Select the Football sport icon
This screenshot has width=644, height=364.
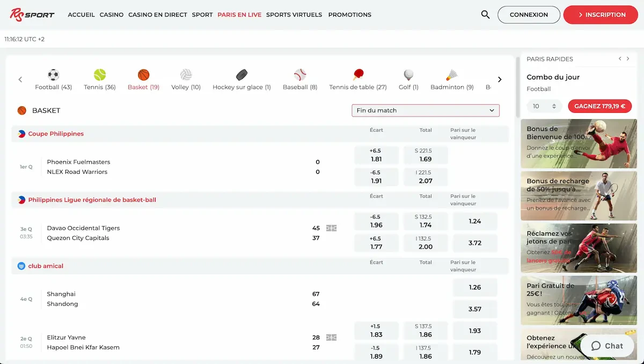pyautogui.click(x=53, y=75)
